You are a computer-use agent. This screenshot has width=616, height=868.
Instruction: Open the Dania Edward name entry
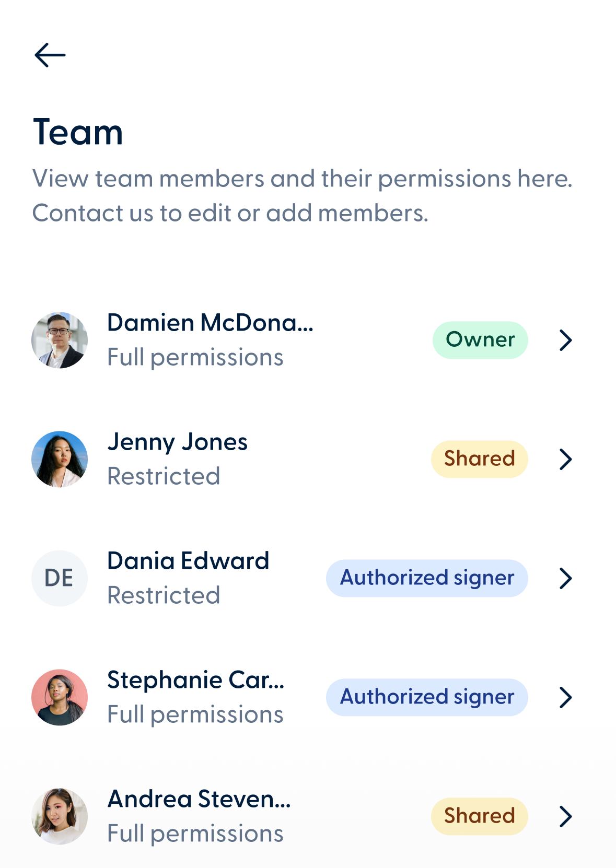(x=188, y=561)
